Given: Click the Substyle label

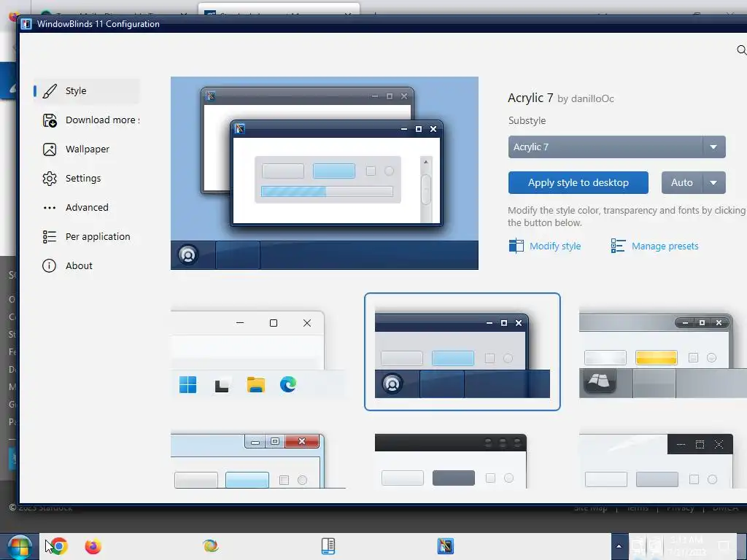Looking at the screenshot, I should pyautogui.click(x=527, y=120).
